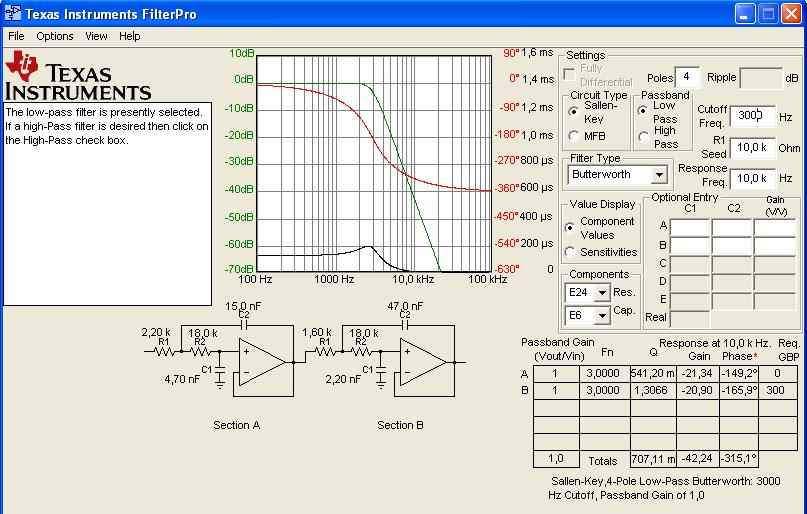Screen dimensions: 807x514
Task: Click the frequency response graph
Action: [374, 164]
